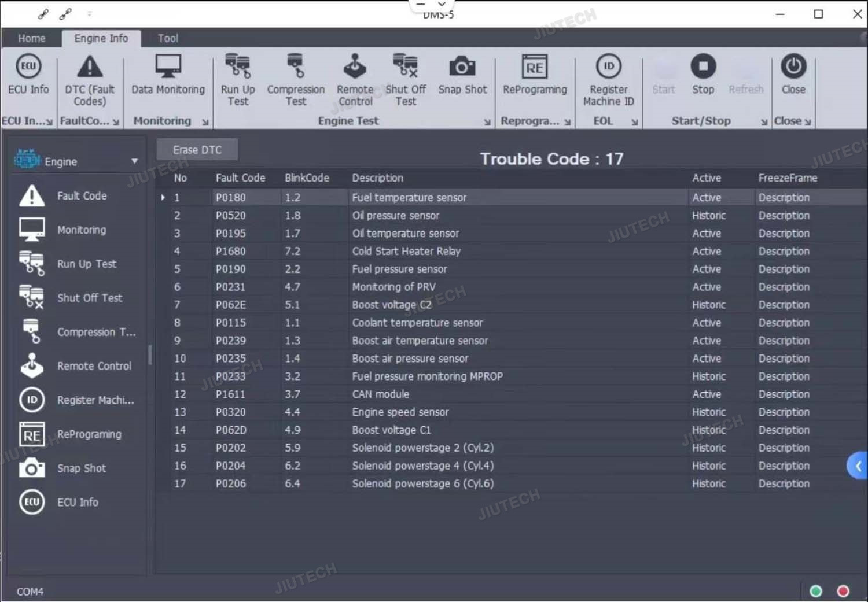Expand the Engine Test group launcher arrow
Viewport: 868px width, 602px height.
click(487, 122)
